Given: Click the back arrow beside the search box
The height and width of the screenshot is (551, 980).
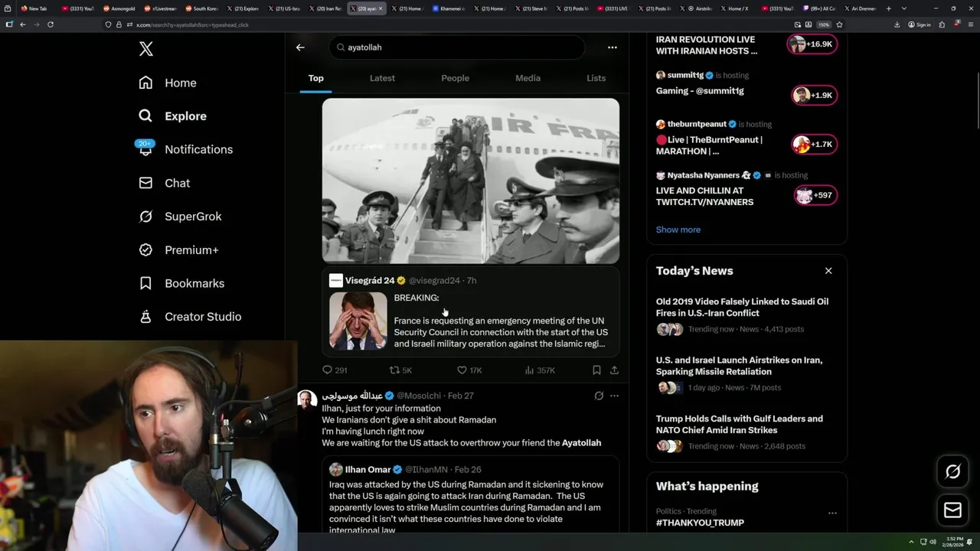Looking at the screenshot, I should [x=300, y=47].
